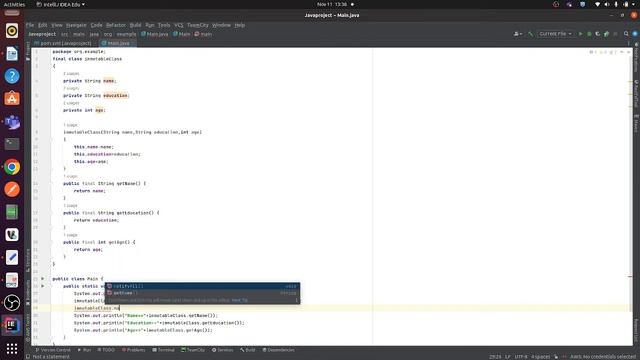Click the main method breadcrumb
The height and width of the screenshot is (360, 640).
coord(203,34)
